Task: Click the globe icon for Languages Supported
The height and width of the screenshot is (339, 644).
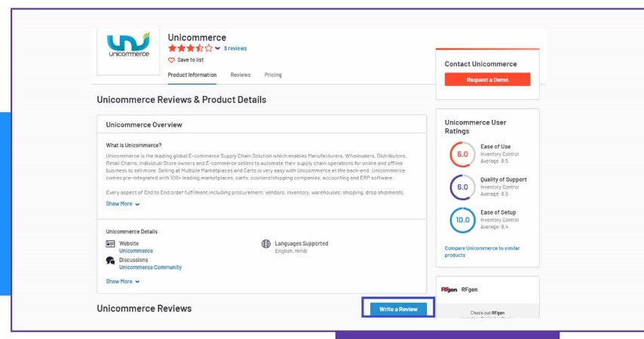Action: tap(266, 244)
